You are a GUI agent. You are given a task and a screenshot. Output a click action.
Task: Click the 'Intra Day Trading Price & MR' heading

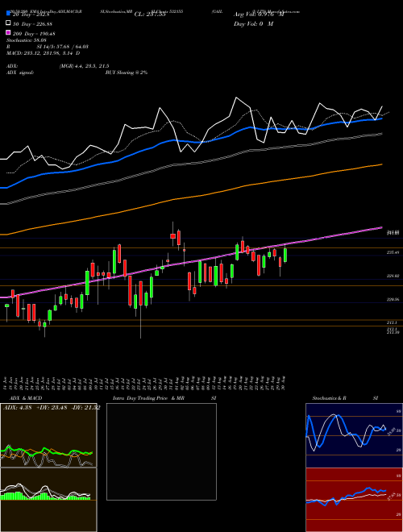click(x=148, y=398)
